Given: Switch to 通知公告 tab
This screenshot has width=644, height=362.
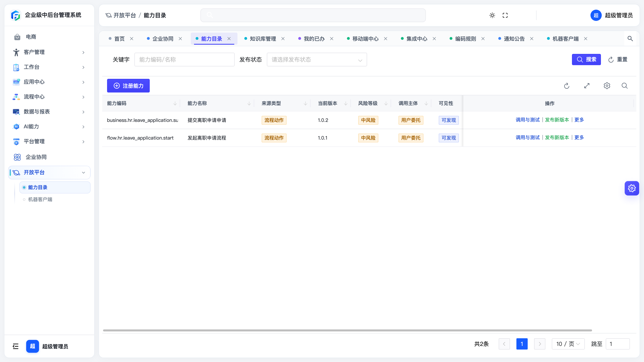Looking at the screenshot, I should 514,39.
